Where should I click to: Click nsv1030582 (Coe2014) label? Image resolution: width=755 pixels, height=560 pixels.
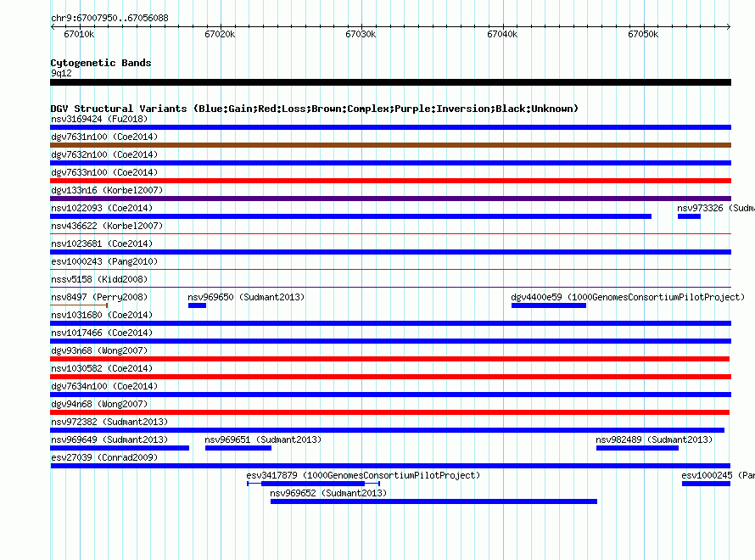click(x=102, y=368)
